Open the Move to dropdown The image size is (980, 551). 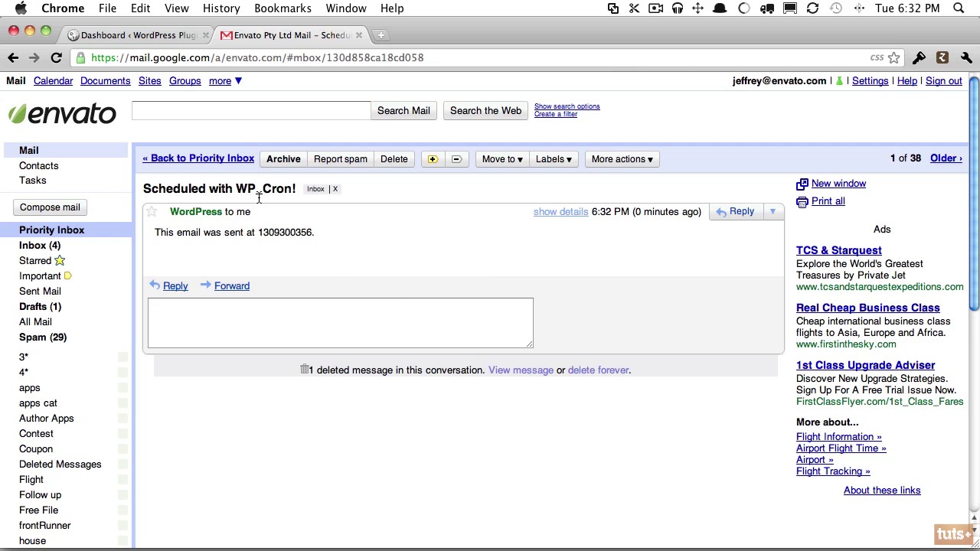pos(502,159)
